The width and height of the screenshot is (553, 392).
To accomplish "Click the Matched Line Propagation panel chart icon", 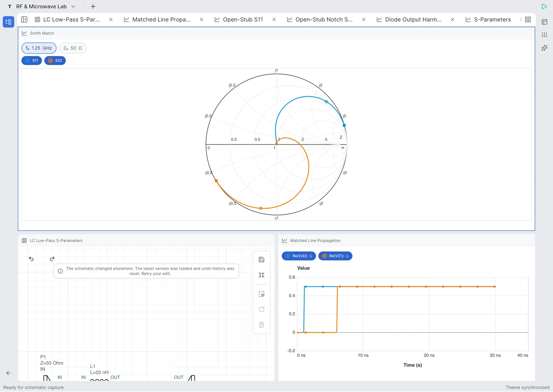I will [x=284, y=241].
